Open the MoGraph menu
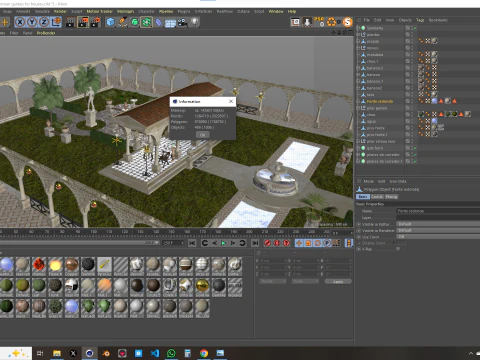The width and height of the screenshot is (480, 360). pos(125,11)
